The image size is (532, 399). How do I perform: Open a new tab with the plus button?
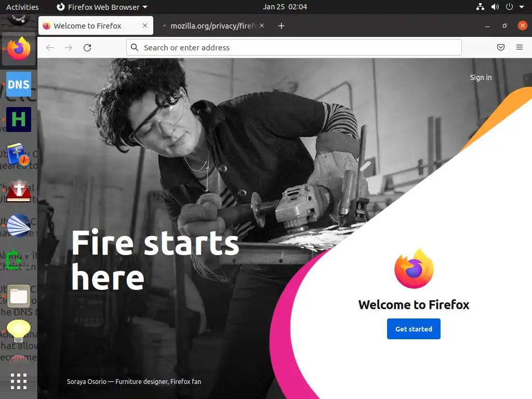click(x=281, y=26)
